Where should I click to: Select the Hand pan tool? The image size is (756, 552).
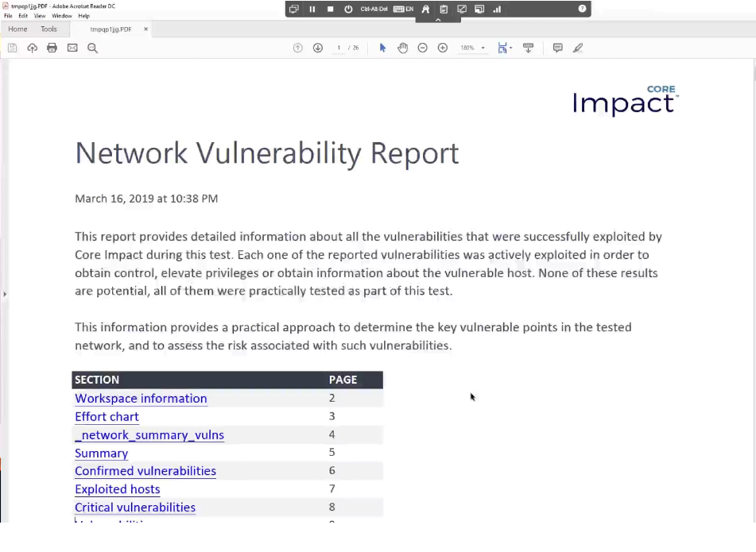tap(402, 48)
